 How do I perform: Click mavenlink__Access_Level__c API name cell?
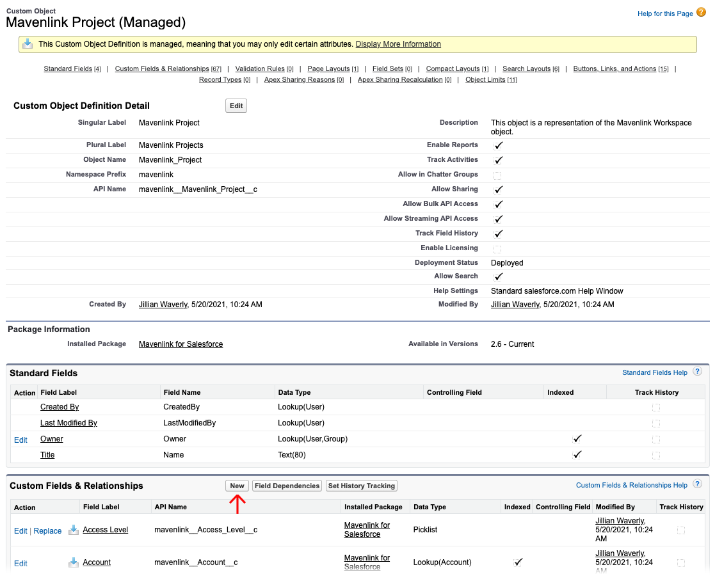pos(205,530)
